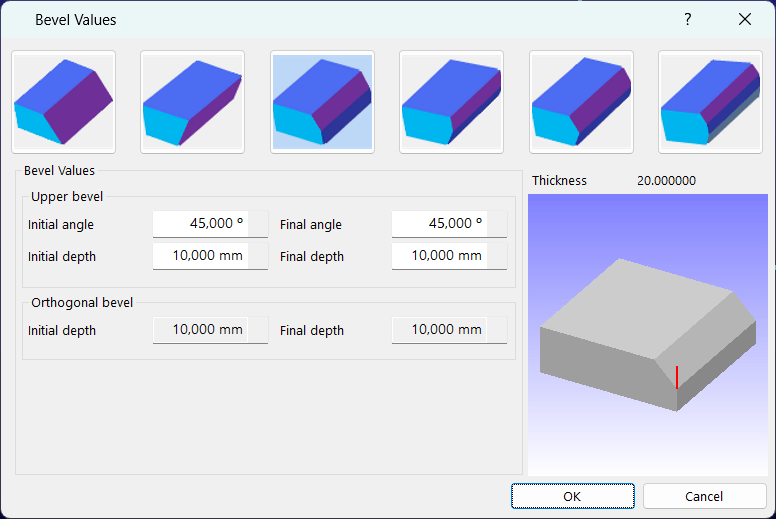Viewport: 776px width, 519px height.
Task: Click the Bevel Values title bar
Action: pyautogui.click(x=300, y=19)
